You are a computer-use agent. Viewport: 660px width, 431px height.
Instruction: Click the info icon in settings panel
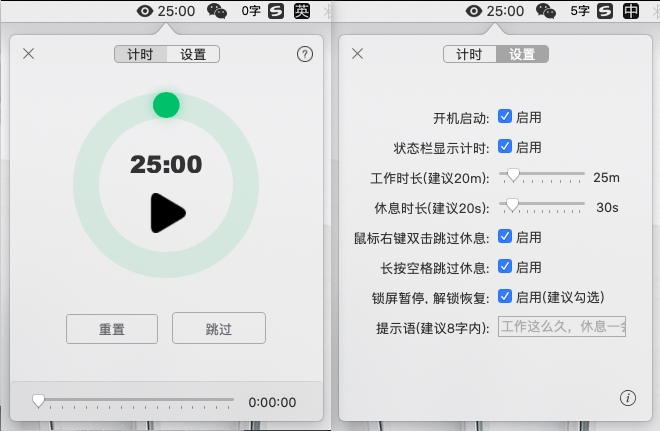click(x=628, y=398)
